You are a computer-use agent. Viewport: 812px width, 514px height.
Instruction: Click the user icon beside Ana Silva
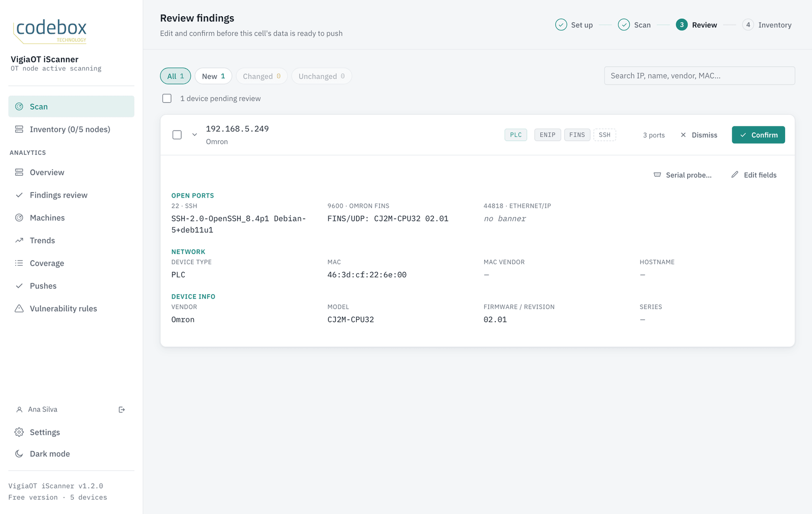(19, 409)
